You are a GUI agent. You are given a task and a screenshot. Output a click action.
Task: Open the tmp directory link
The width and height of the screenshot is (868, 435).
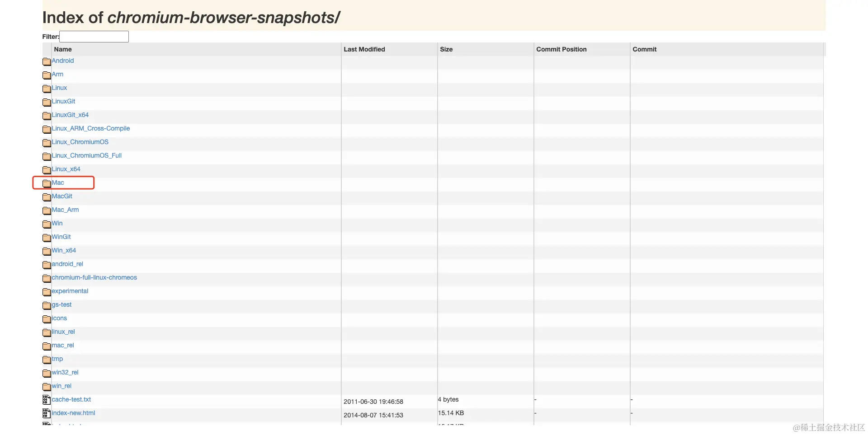pyautogui.click(x=57, y=359)
